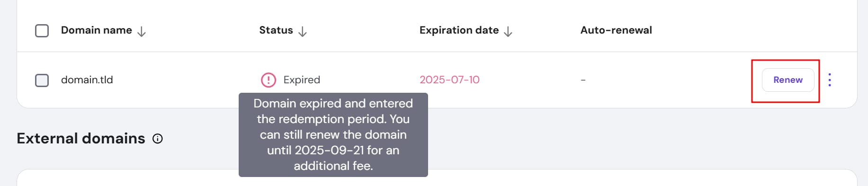Image resolution: width=868 pixels, height=186 pixels.
Task: Sort by the Expiration date column header
Action: point(459,30)
